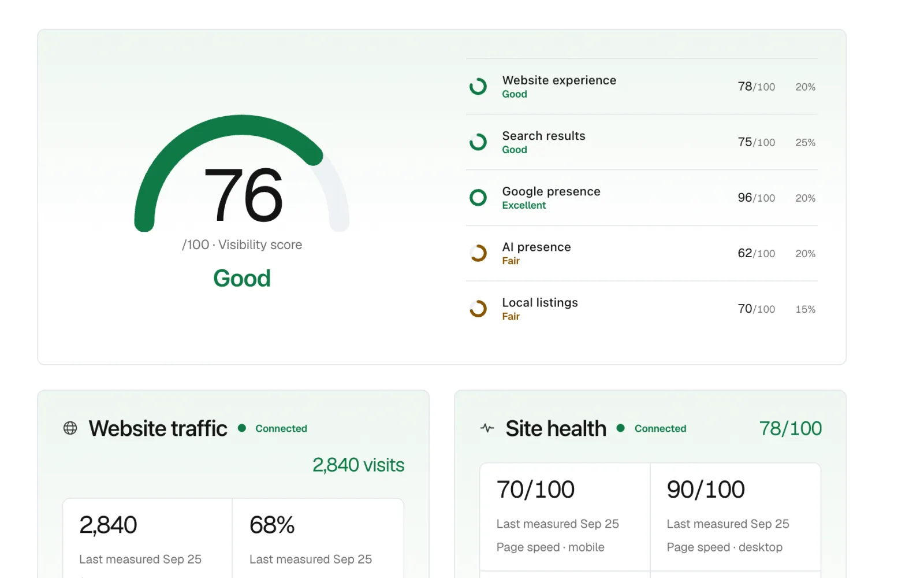Open the 68% metric tile

click(318, 538)
